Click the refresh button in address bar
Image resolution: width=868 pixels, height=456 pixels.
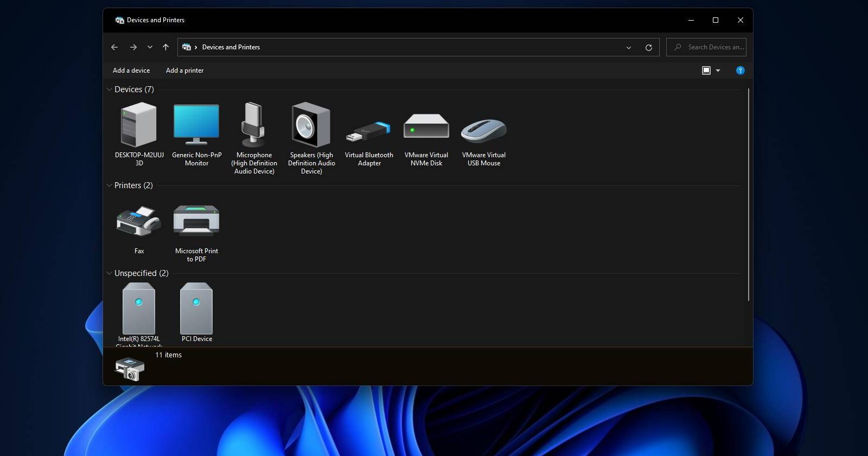coord(648,47)
